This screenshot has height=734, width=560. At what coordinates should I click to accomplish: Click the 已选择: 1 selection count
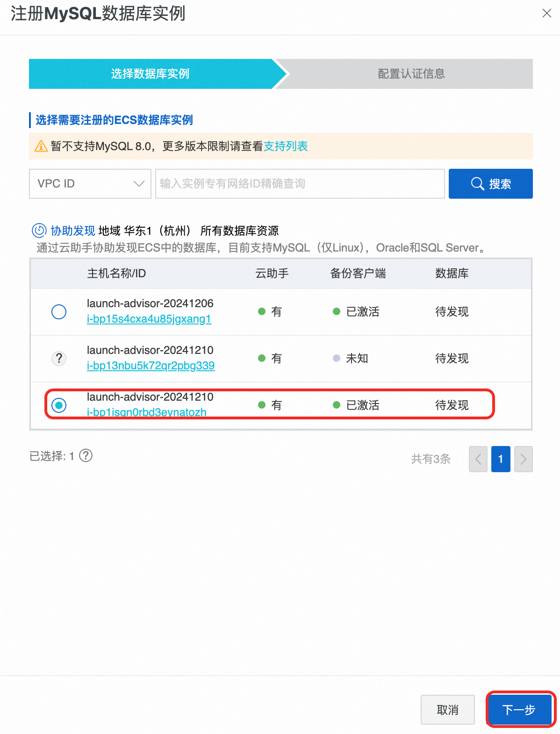coord(52,456)
